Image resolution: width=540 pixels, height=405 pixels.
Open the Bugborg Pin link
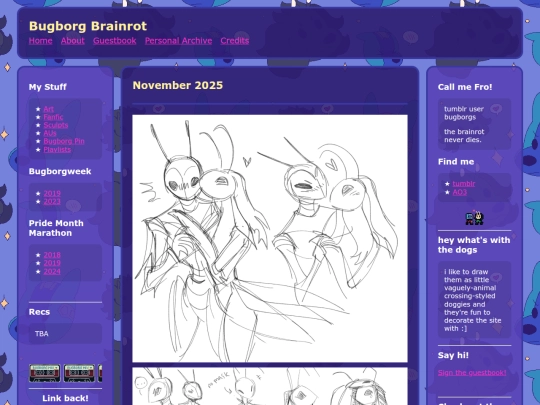pos(64,141)
